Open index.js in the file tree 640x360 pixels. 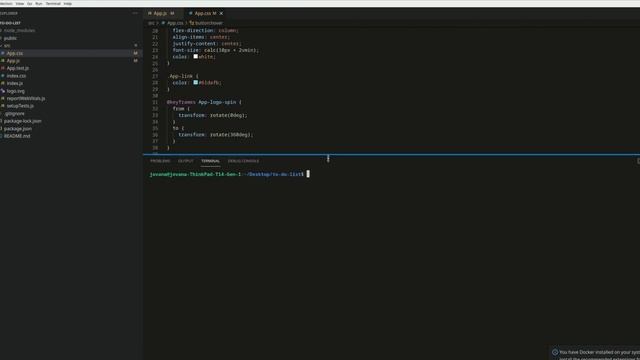click(x=15, y=83)
